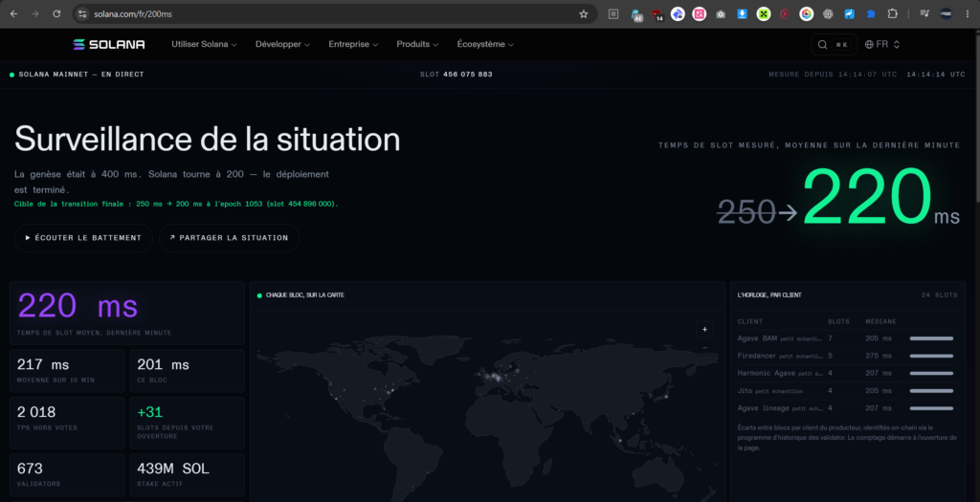Viewport: 980px width, 502px height.
Task: Expand the Développer menu
Action: click(282, 44)
